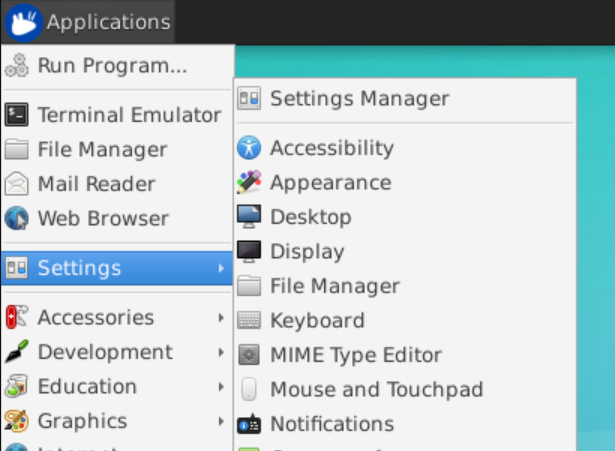Click the MIME Type Editor icon
The width and height of the screenshot is (615, 451).
[x=249, y=355]
